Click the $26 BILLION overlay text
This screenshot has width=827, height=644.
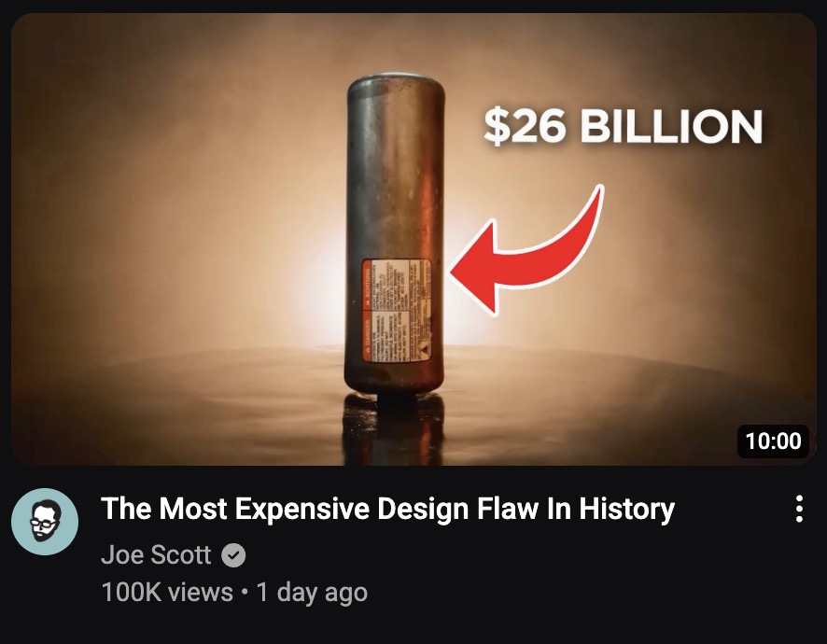click(x=623, y=125)
